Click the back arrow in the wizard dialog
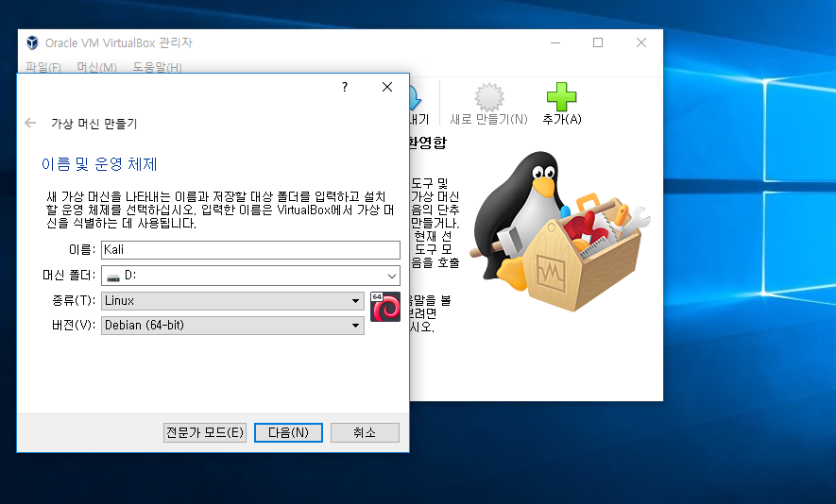836x504 pixels. tap(30, 123)
